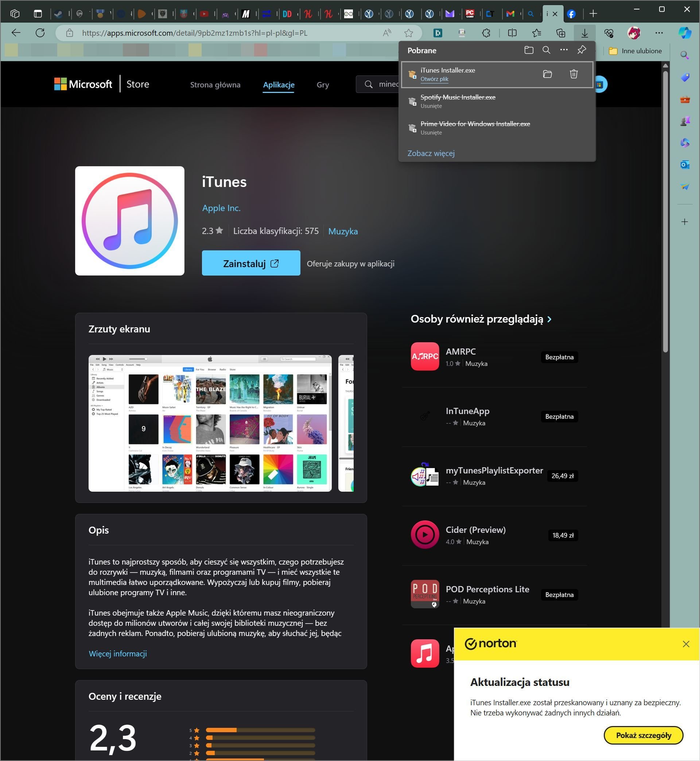
Task: Click Otwórz plik for iTunes Installer
Action: [x=434, y=79]
